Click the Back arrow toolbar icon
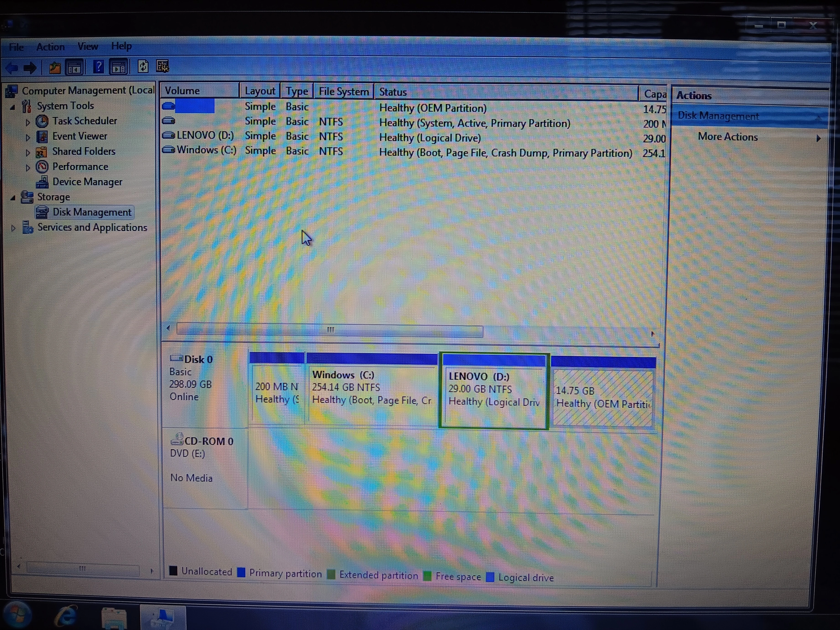Image resolution: width=840 pixels, height=630 pixels. point(12,68)
